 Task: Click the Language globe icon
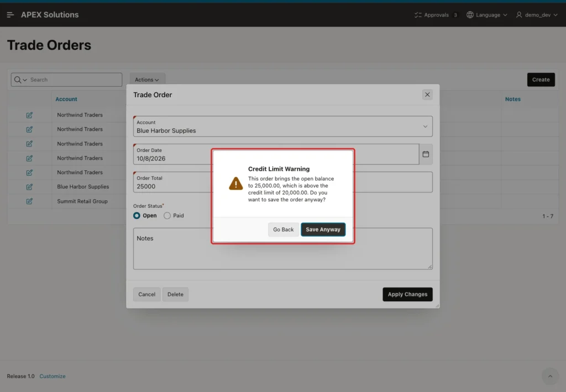[x=470, y=15]
